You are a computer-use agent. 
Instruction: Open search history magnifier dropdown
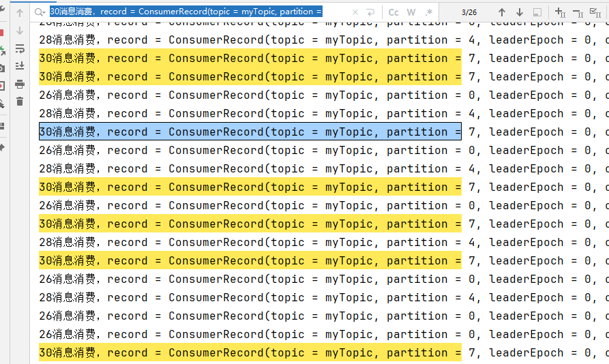[40, 12]
